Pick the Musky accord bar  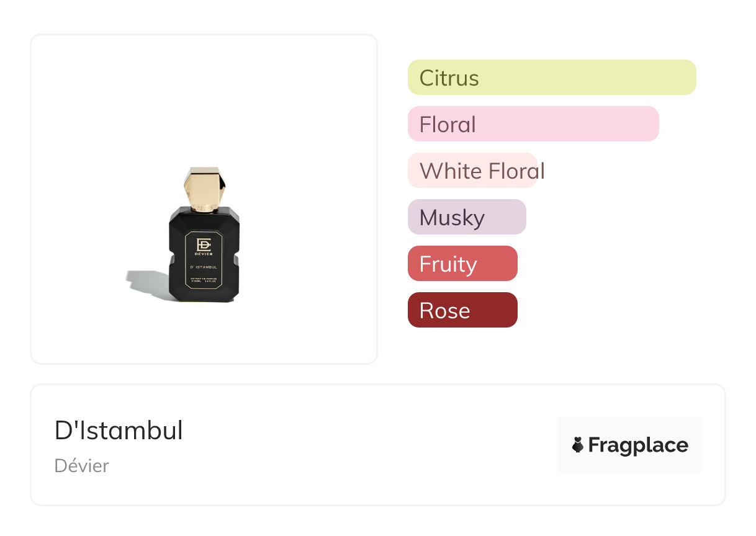pos(466,217)
